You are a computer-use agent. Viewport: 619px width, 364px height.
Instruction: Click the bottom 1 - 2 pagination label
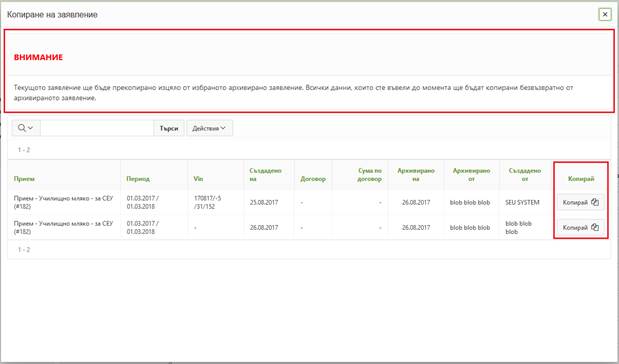pos(24,250)
